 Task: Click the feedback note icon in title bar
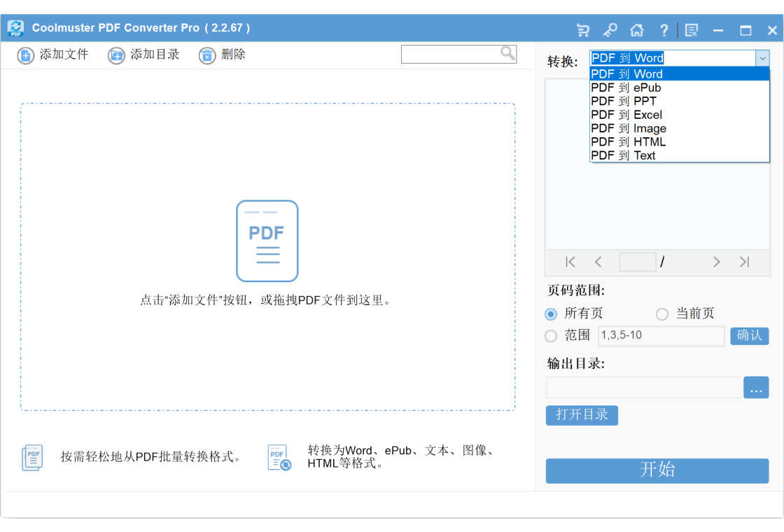692,31
